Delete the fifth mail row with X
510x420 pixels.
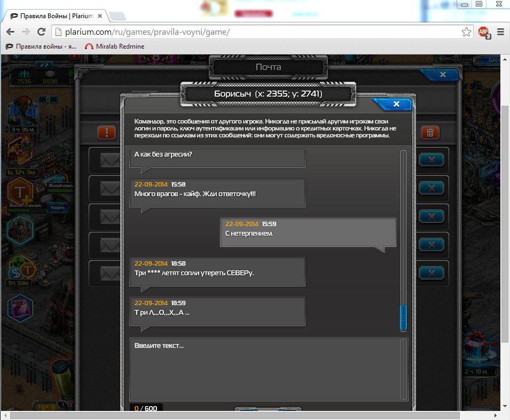point(431,273)
